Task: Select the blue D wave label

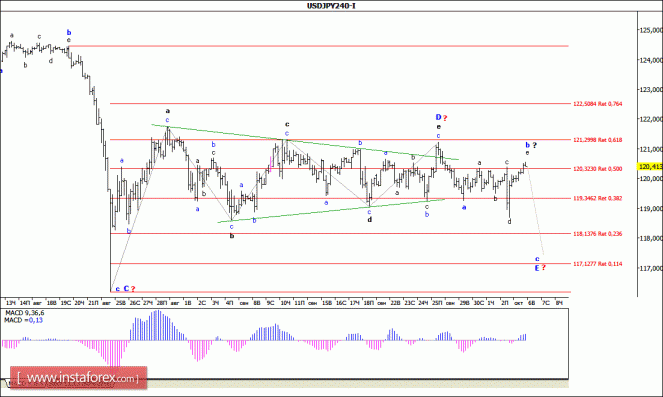Action: (438, 117)
